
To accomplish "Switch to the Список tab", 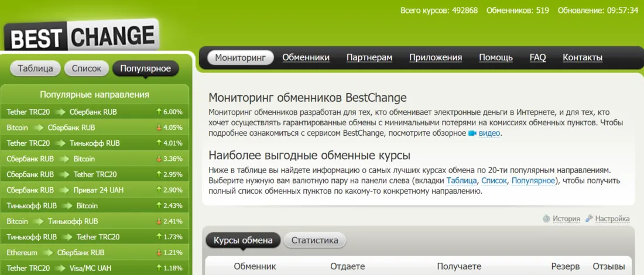I will point(86,68).
